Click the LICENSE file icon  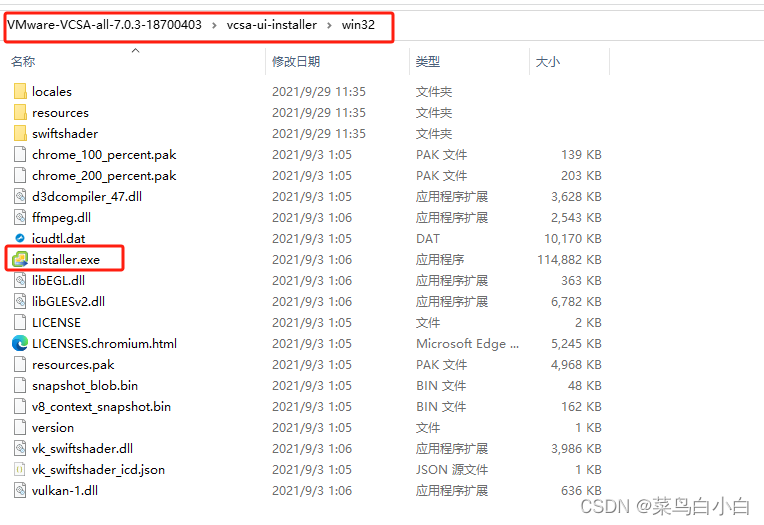[20, 322]
